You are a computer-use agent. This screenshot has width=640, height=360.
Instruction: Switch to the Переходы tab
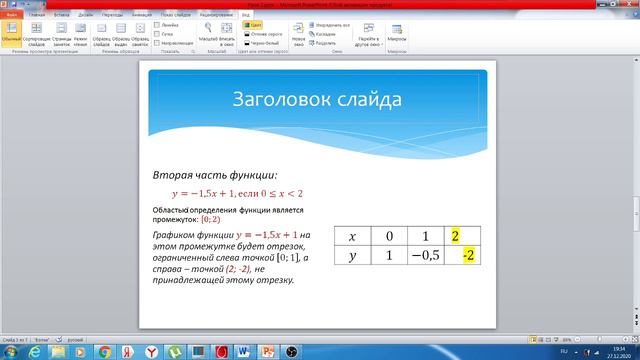click(x=112, y=15)
